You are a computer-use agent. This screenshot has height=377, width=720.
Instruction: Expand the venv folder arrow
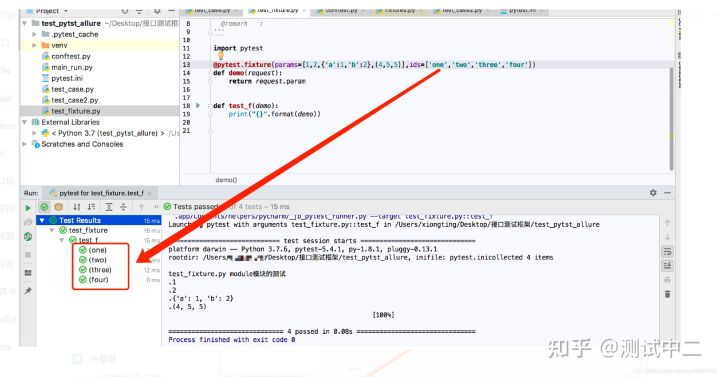[x=34, y=45]
